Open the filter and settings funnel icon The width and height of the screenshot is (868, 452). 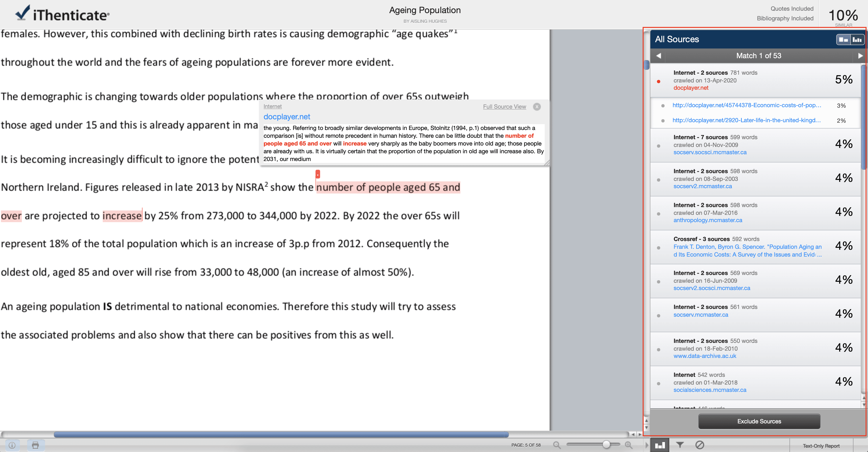(680, 445)
